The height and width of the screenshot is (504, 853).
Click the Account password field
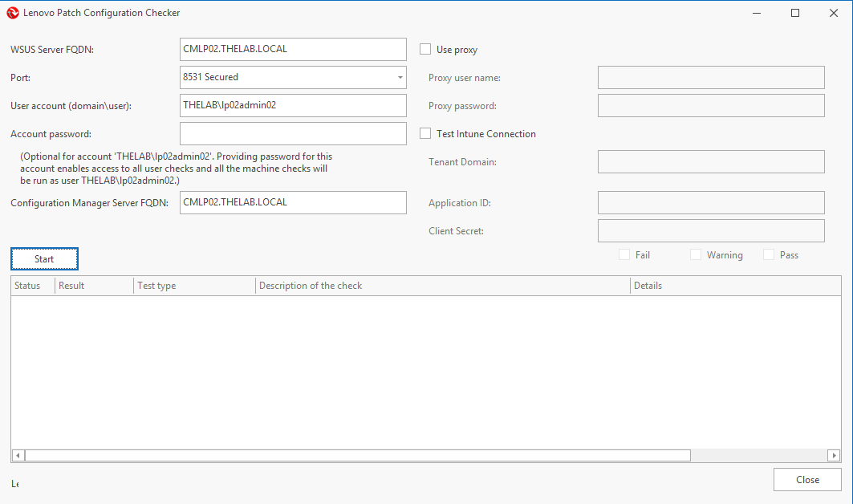pyautogui.click(x=293, y=133)
